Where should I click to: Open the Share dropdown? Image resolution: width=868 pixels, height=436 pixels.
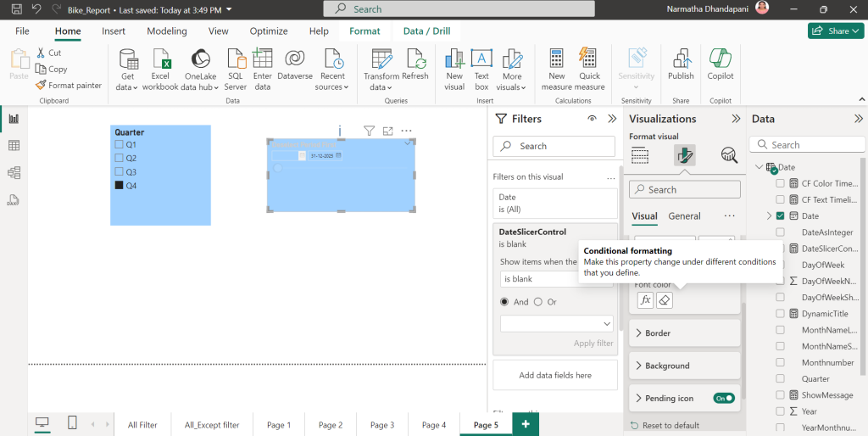click(836, 31)
